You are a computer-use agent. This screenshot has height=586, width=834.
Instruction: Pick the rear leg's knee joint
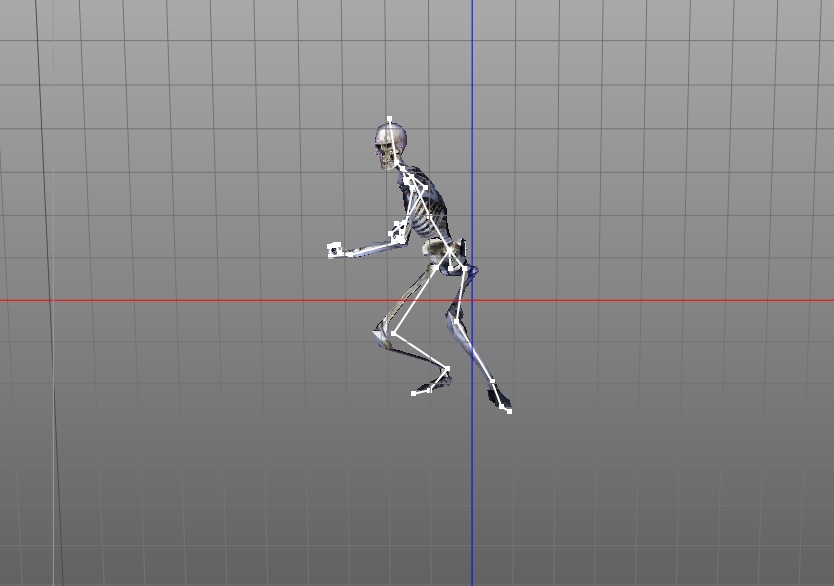point(456,321)
